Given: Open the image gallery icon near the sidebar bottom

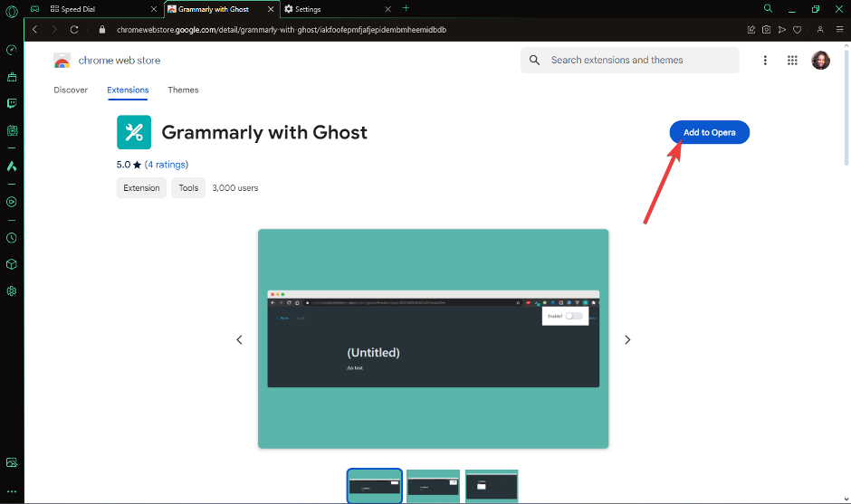Looking at the screenshot, I should [x=12, y=462].
